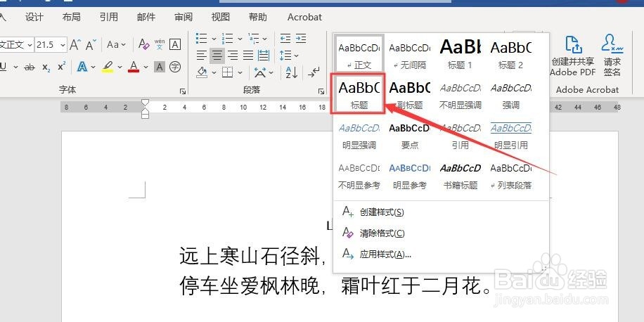Toggle underline formatting
Image resolution: width=644 pixels, height=322 pixels.
pyautogui.click(x=4, y=67)
